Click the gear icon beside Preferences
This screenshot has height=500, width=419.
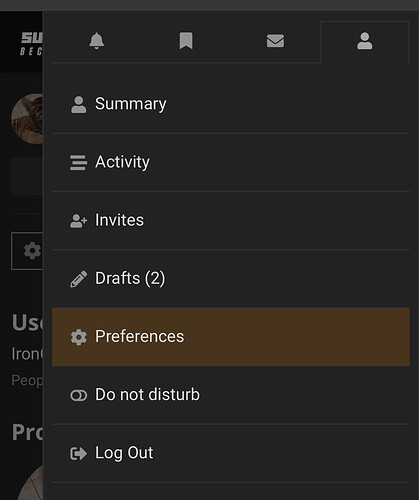[x=79, y=337]
